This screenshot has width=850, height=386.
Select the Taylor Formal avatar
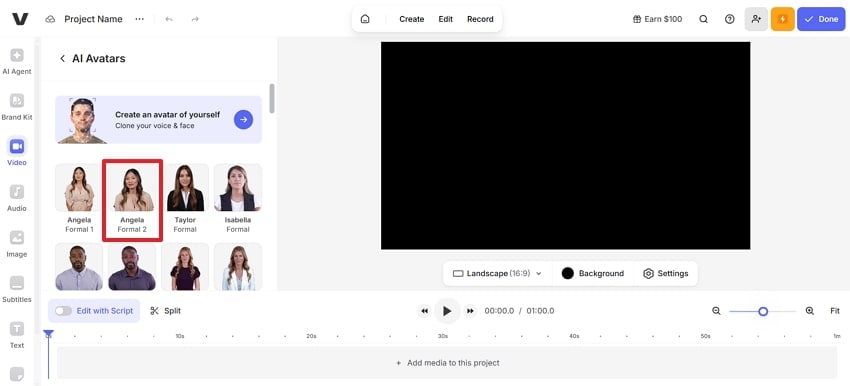tap(185, 199)
